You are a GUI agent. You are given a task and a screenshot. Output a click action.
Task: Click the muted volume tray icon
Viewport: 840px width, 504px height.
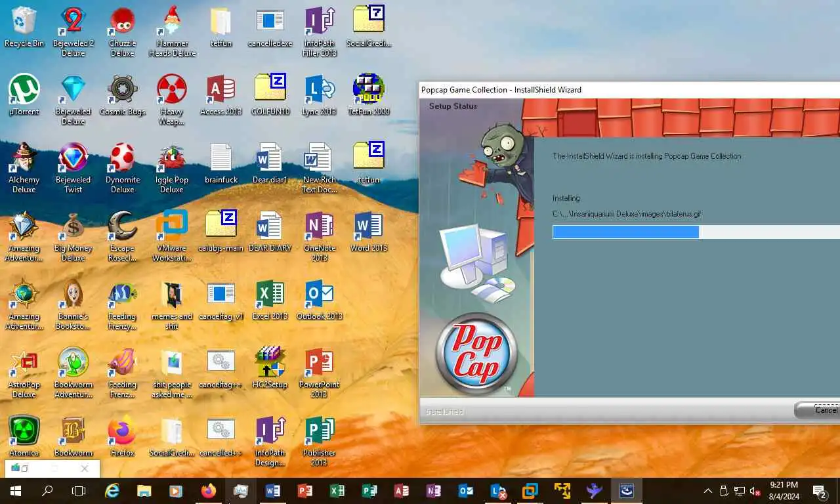(x=755, y=491)
